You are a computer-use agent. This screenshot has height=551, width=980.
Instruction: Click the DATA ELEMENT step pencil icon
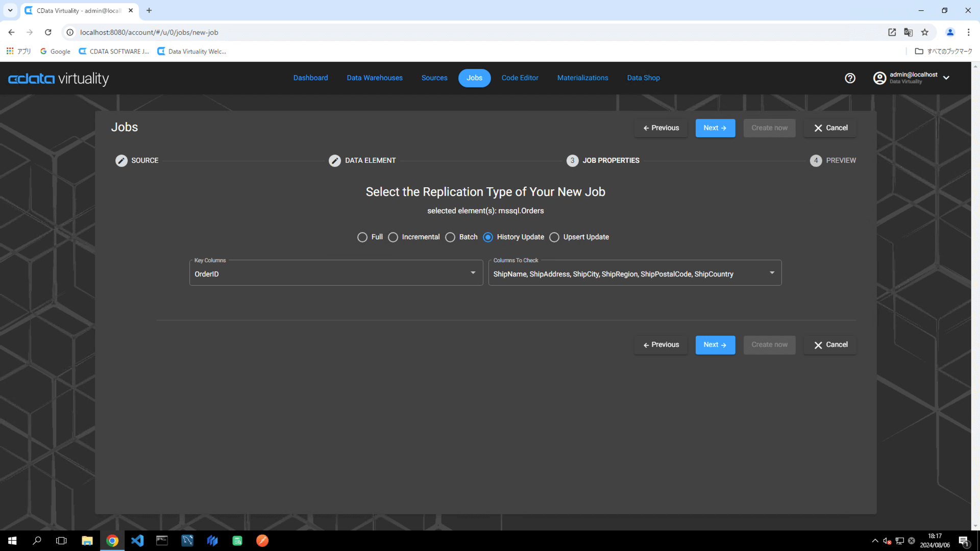[335, 161]
